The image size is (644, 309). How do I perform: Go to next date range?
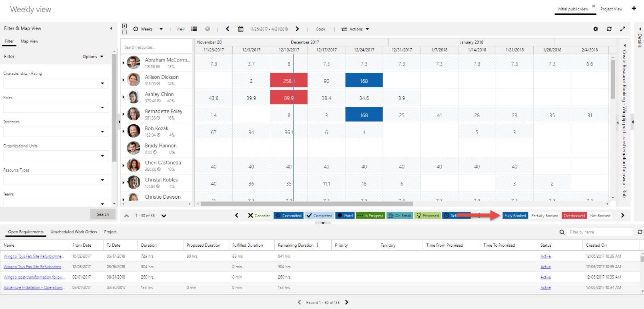click(297, 29)
